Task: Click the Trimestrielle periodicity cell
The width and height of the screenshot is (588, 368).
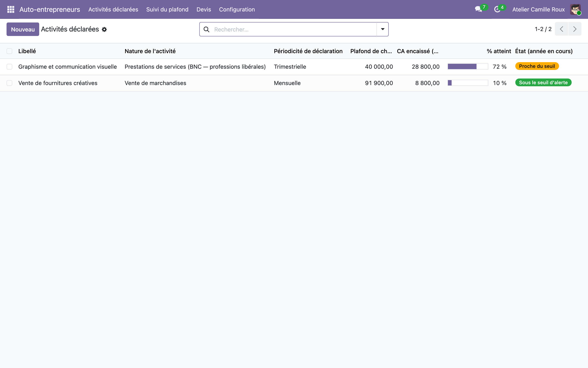Action: pos(290,67)
